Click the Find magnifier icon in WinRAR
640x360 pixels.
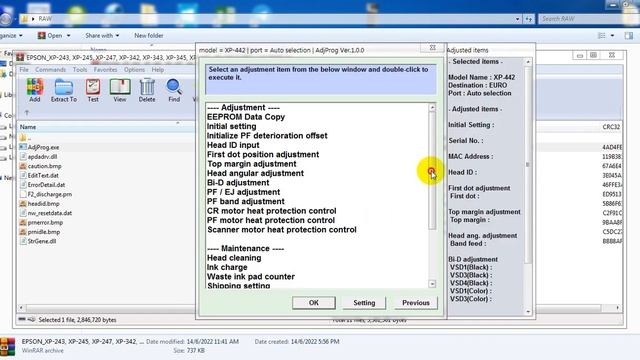click(174, 90)
